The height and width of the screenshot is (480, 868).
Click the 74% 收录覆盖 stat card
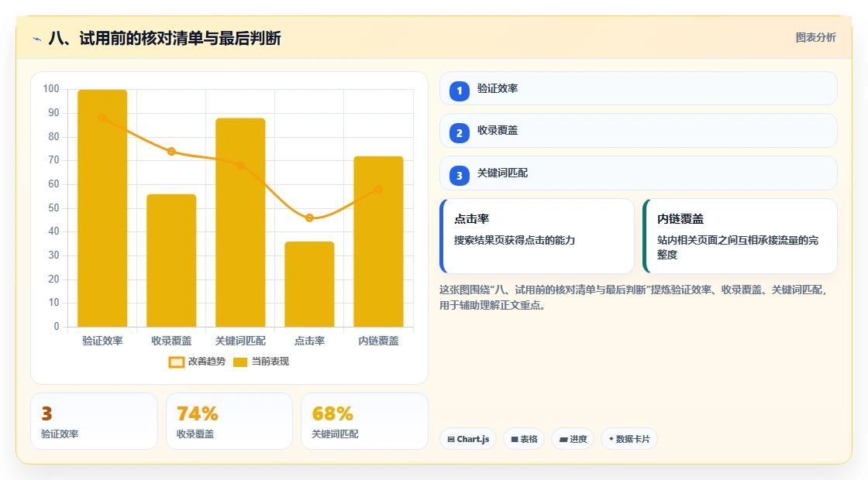click(x=229, y=421)
